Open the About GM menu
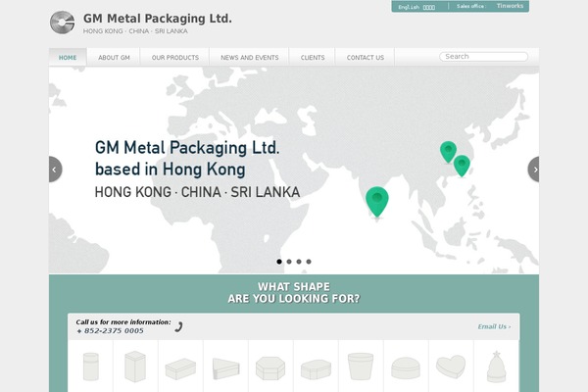 114,58
